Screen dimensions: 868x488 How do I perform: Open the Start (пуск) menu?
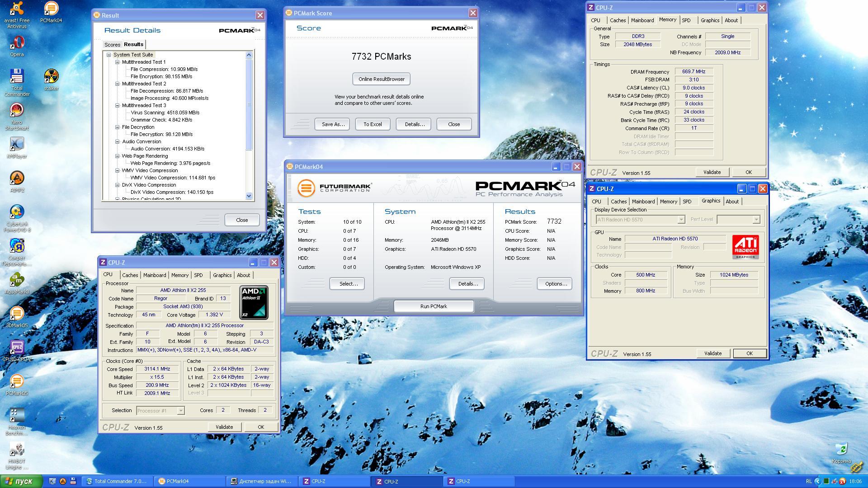pos(21,481)
